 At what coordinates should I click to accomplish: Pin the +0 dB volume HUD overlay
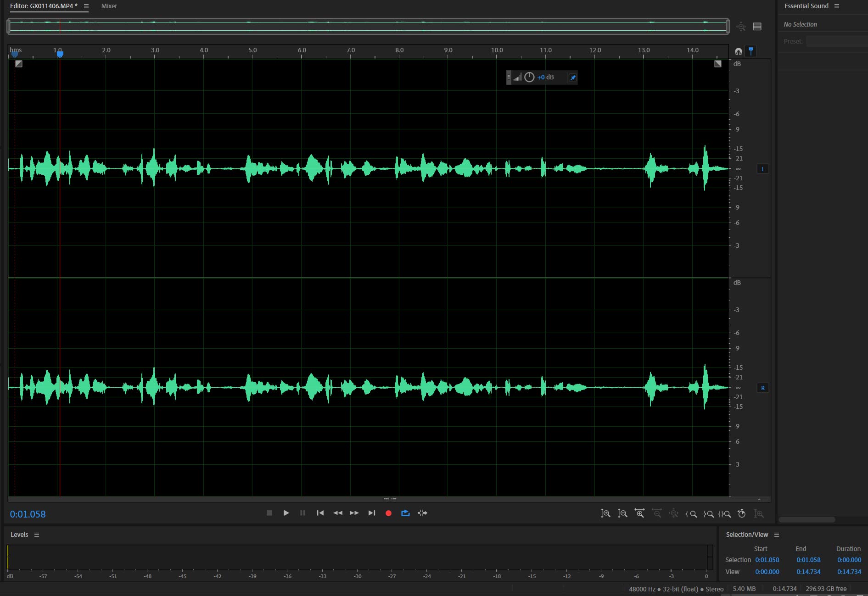572,77
